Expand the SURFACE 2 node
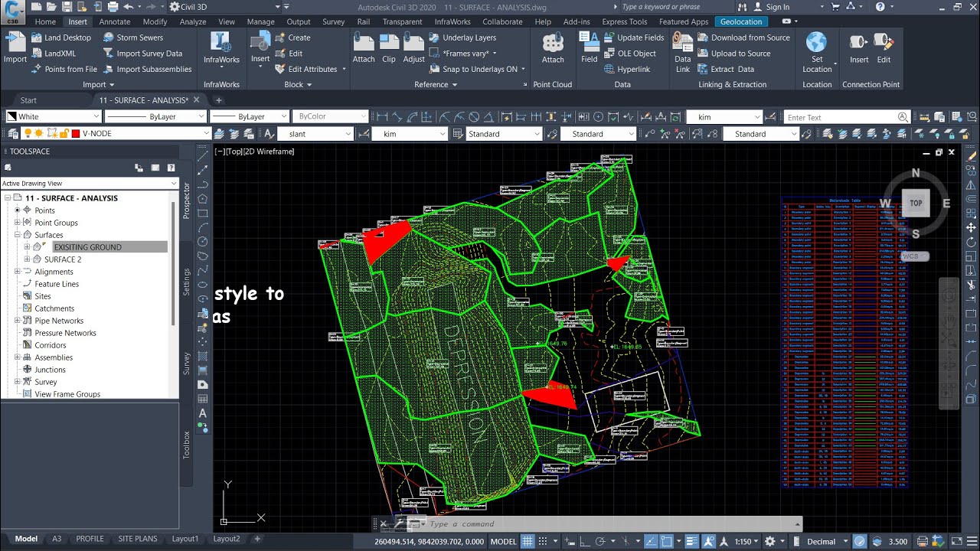The height and width of the screenshot is (551, 980). [27, 259]
